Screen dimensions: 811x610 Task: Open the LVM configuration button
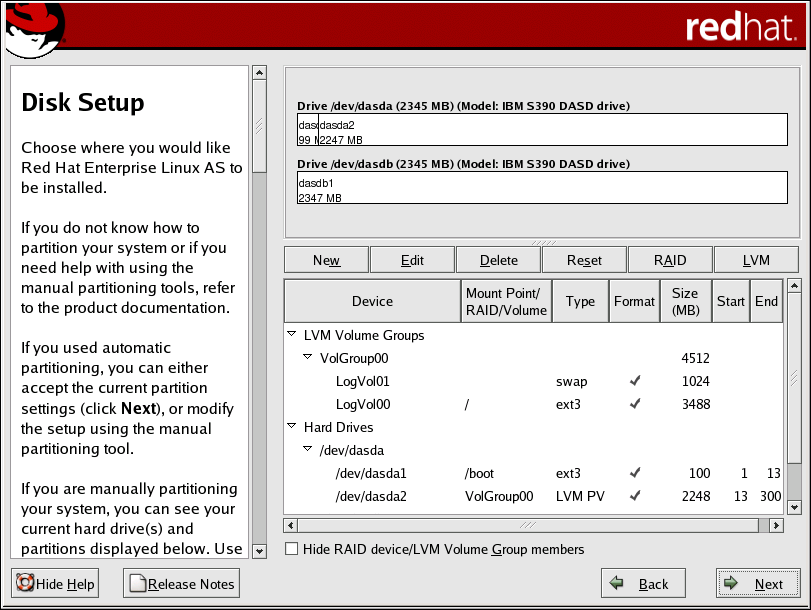[x=756, y=260]
